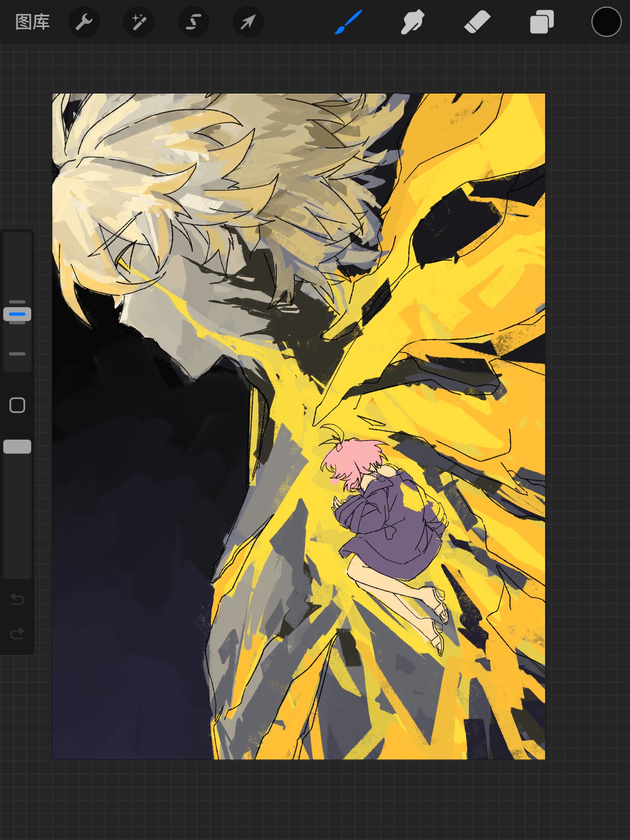Undo the last stroke

click(17, 599)
